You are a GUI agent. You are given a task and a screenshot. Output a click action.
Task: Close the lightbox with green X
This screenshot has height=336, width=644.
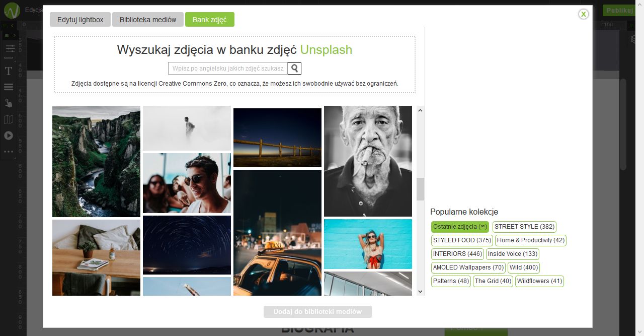tap(583, 14)
